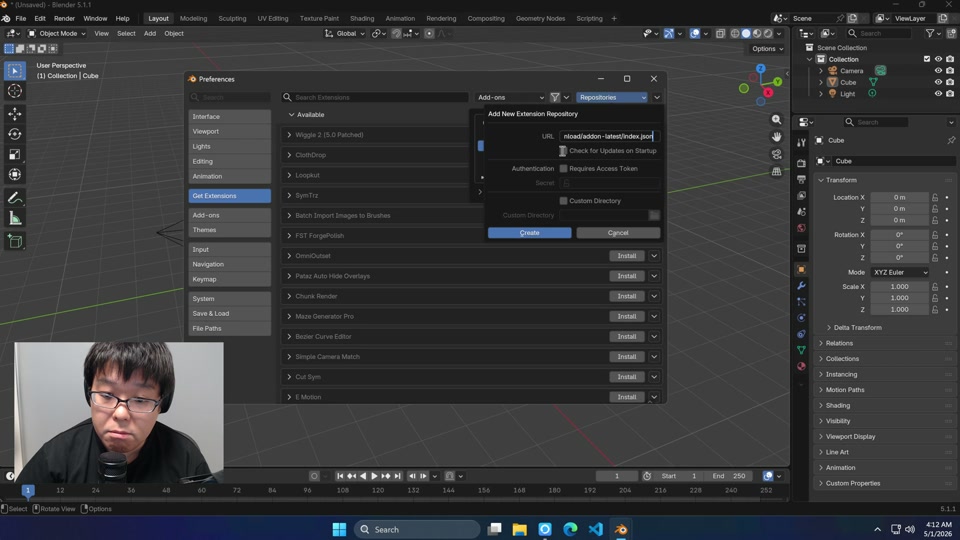Screen dimensions: 960x540
Task: Expand the OmniOutset extension entry
Action: click(290, 256)
